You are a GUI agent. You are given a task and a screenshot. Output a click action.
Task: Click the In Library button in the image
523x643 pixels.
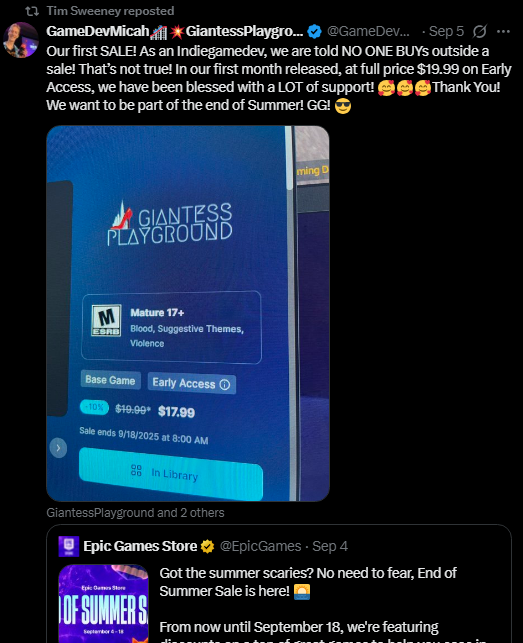(171, 474)
